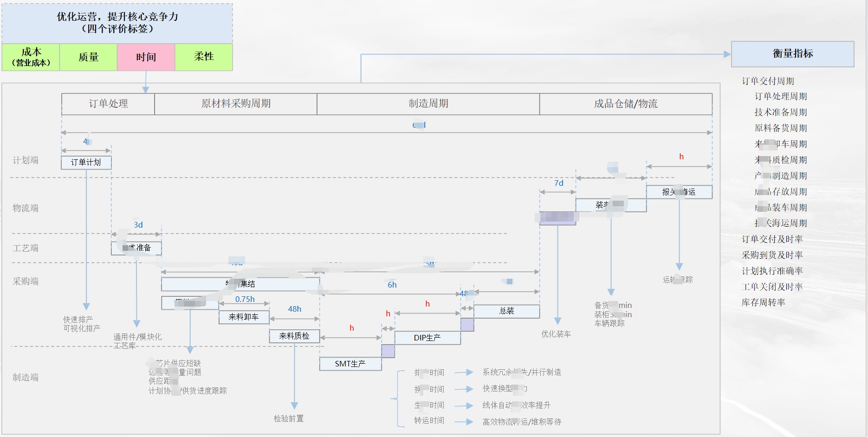Click the 订单计划 process box
The image size is (868, 438).
(x=86, y=162)
